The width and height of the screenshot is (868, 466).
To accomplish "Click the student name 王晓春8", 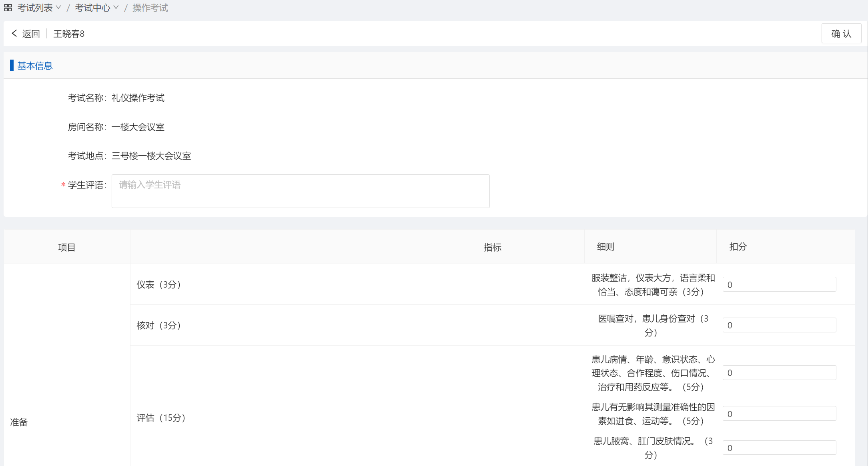I will 69,34.
